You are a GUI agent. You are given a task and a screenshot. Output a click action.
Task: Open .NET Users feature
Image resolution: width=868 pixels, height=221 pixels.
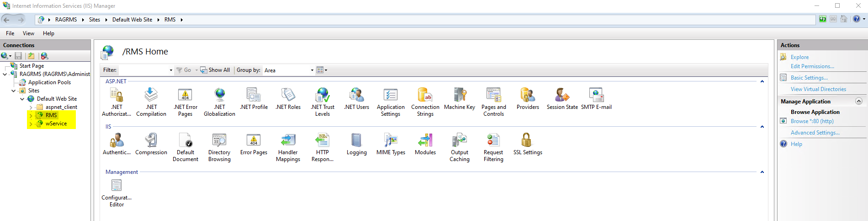coord(357,99)
